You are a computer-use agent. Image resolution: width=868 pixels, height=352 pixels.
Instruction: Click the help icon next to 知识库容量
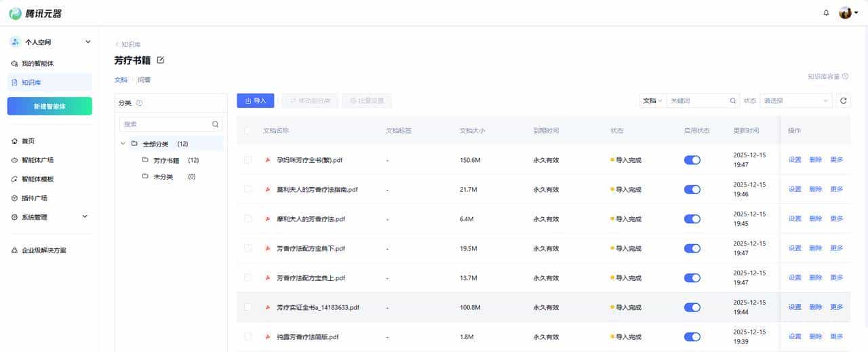[846, 77]
